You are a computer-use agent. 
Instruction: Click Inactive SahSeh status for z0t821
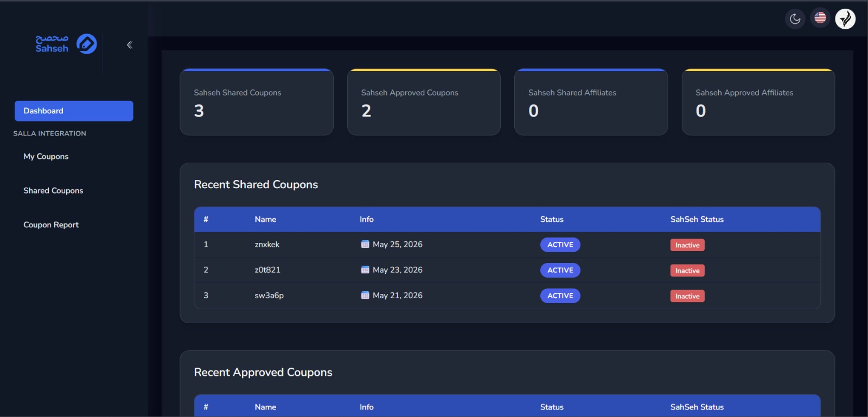tap(687, 271)
